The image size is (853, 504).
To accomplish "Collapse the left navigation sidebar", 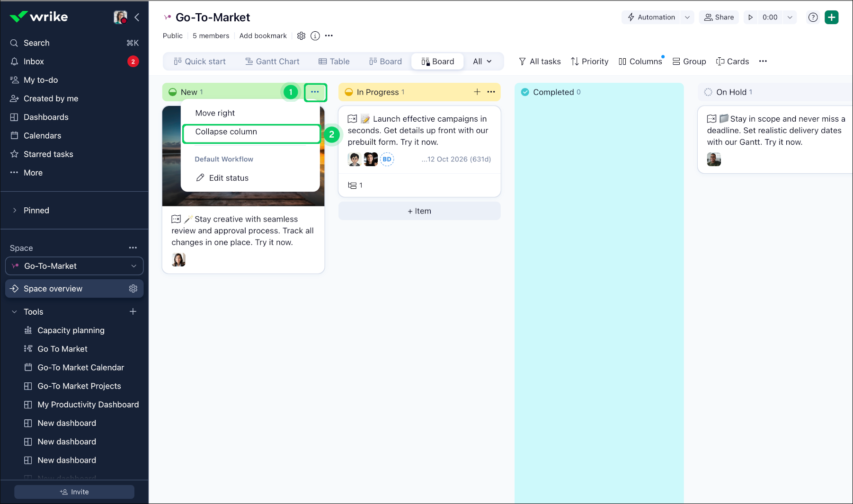I will tap(137, 17).
